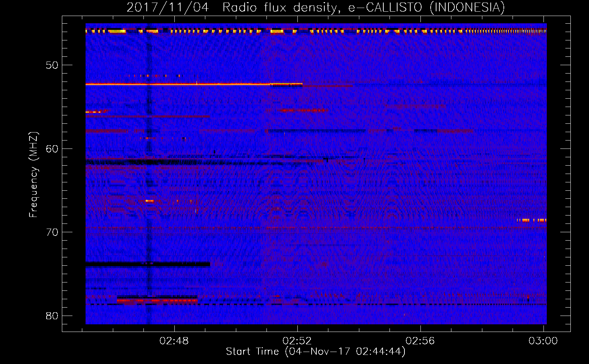Image resolution: width=589 pixels, height=364 pixels.
Task: Click the 02:52 time tick label
Action: coord(297,341)
